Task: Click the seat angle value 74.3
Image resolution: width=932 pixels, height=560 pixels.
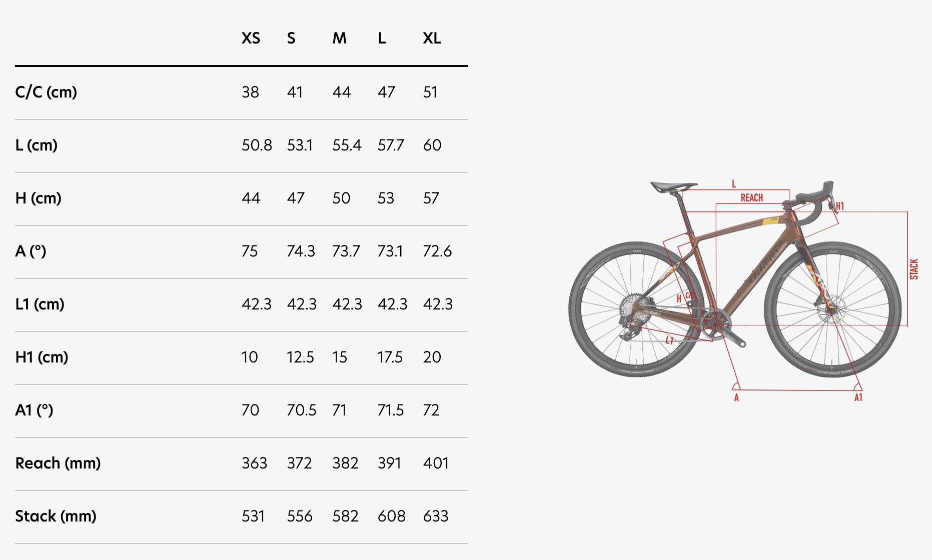Action: coord(301,251)
